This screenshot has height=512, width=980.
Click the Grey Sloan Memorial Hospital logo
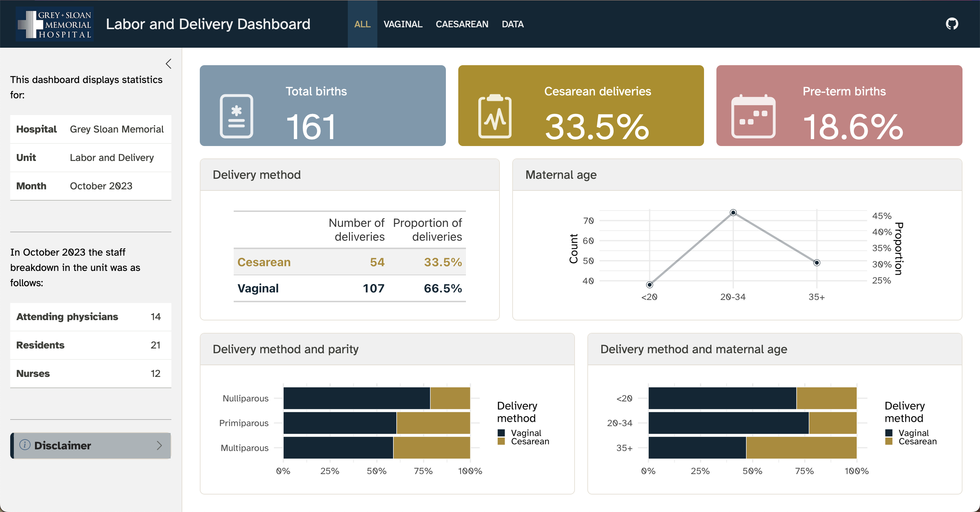coord(54,24)
